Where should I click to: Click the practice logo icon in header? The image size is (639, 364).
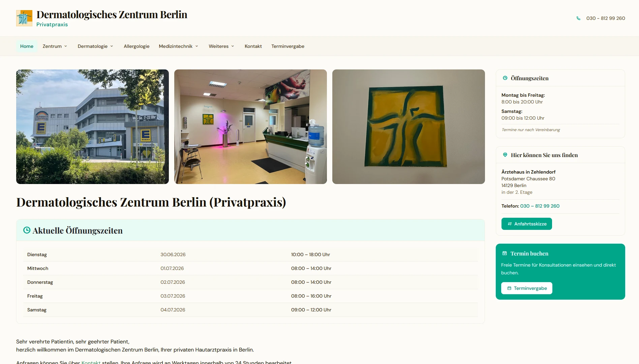pos(24,18)
